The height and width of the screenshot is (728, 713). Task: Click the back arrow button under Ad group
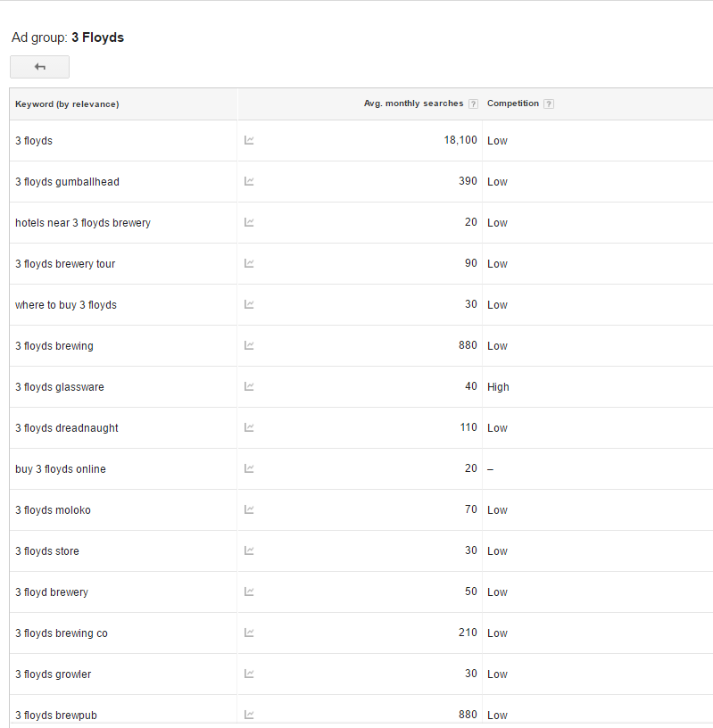tap(39, 67)
